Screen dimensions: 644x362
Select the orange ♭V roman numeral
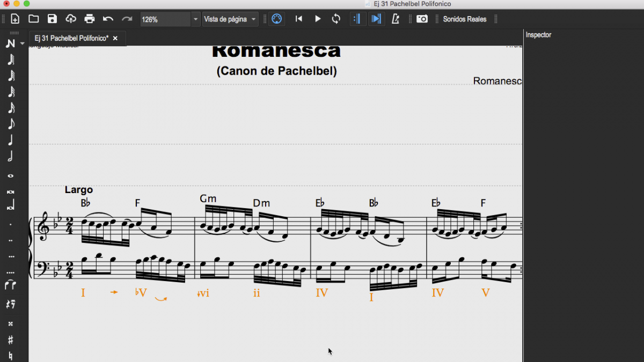(141, 293)
